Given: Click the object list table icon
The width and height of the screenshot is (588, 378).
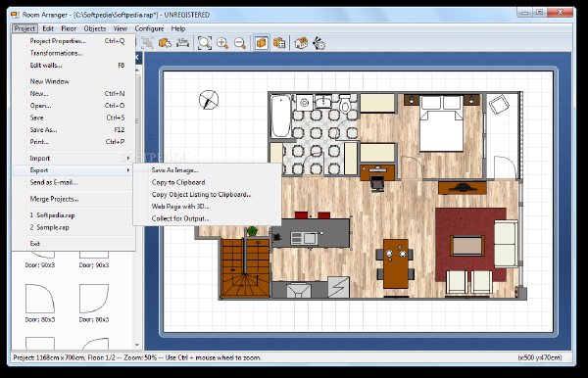Looking at the screenshot, I should (279, 43).
